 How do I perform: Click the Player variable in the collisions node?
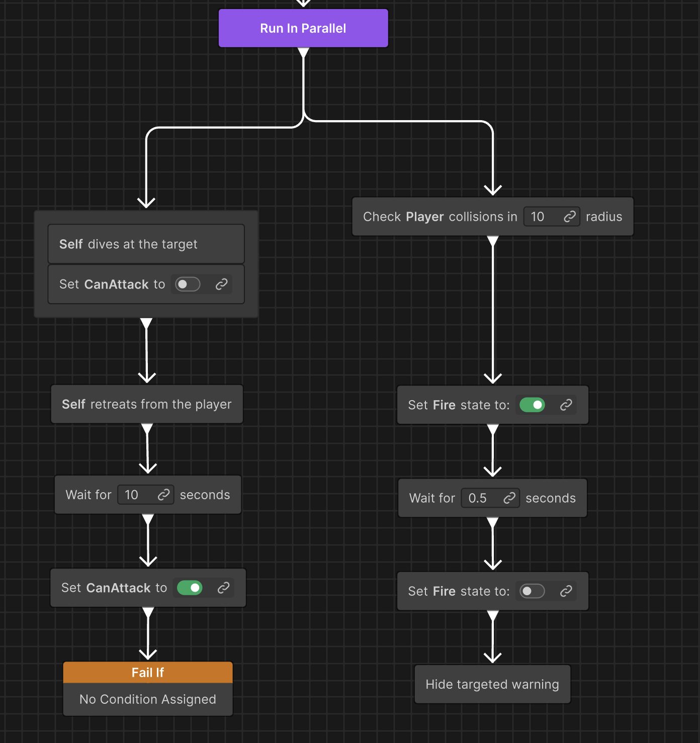[x=425, y=217]
